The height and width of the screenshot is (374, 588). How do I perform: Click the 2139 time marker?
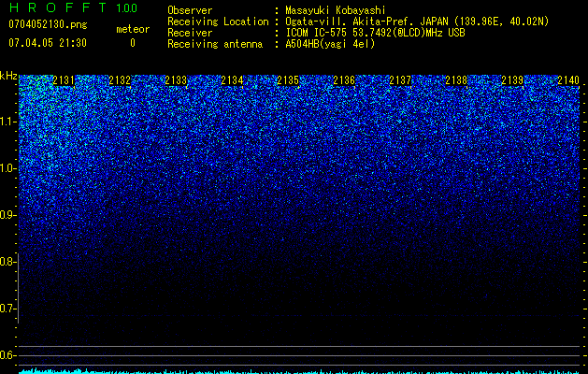pos(512,80)
